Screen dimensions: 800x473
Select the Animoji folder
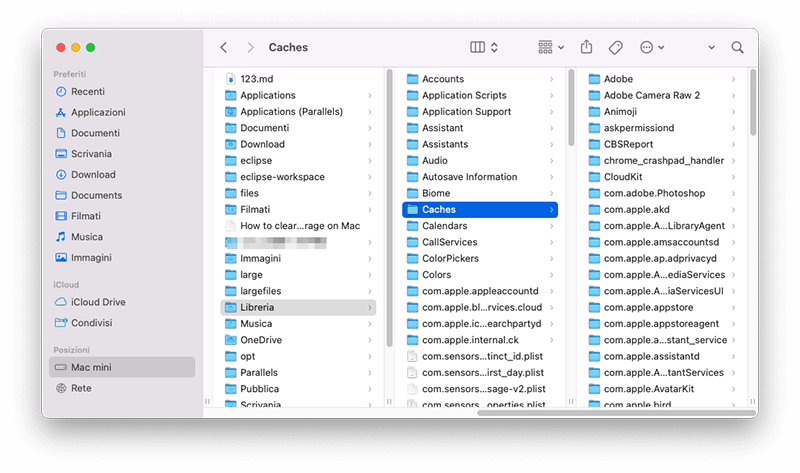tap(662, 112)
